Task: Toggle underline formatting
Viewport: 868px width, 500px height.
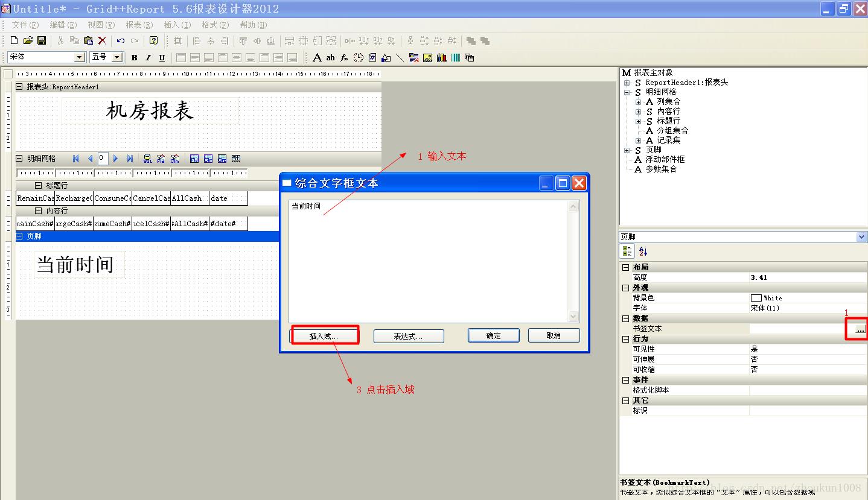Action: tap(162, 57)
